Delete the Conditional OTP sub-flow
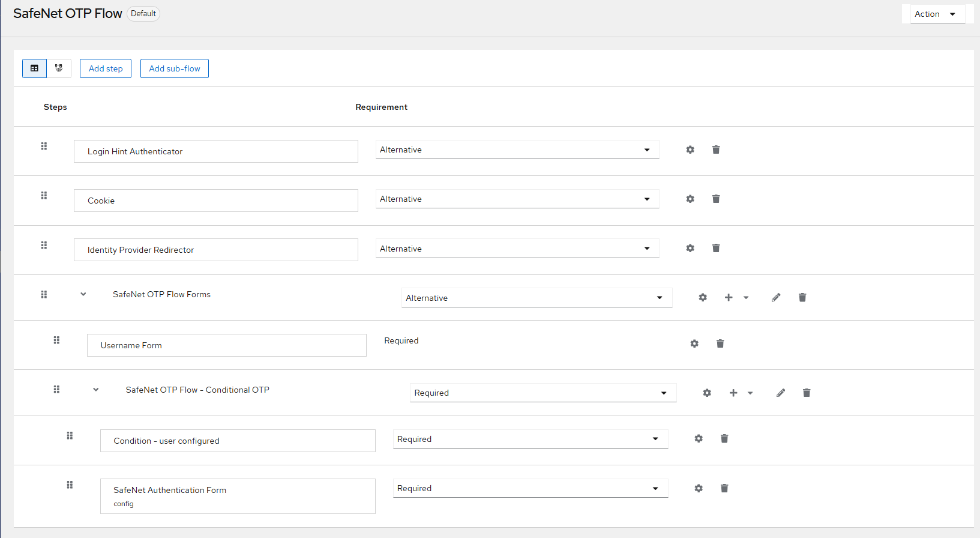The image size is (980, 538). (807, 393)
